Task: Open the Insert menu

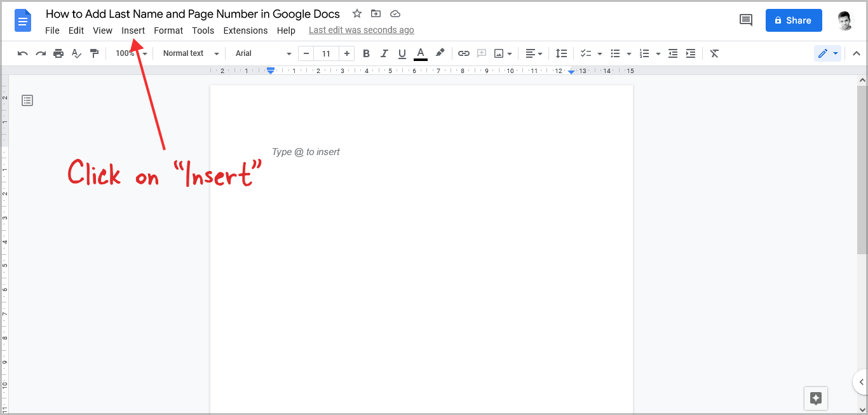Action: (x=133, y=30)
